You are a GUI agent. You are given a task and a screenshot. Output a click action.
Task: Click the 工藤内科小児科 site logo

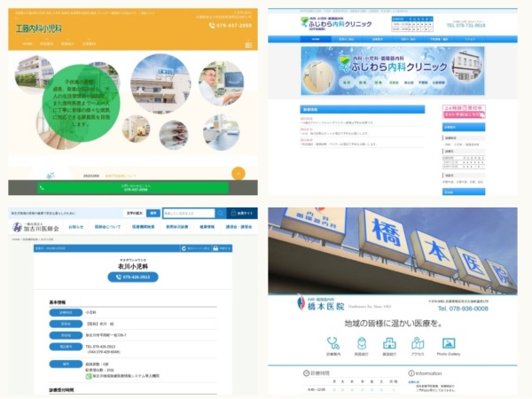(39, 28)
